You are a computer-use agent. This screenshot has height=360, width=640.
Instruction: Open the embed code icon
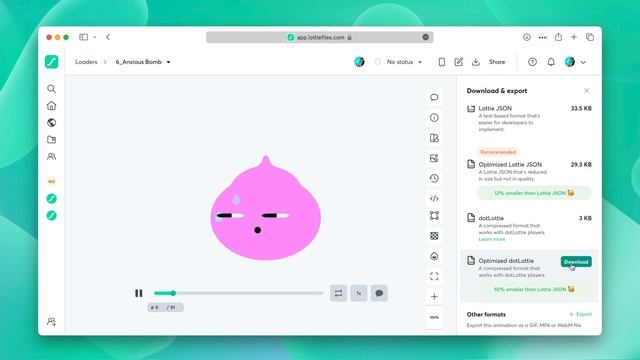(434, 199)
